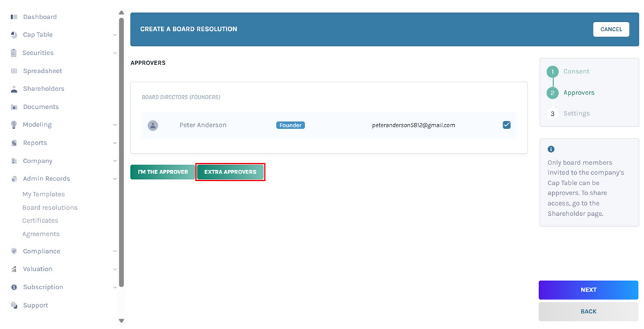The image size is (644, 329).
Task: Click the Compliance shield icon
Action: coord(14,252)
